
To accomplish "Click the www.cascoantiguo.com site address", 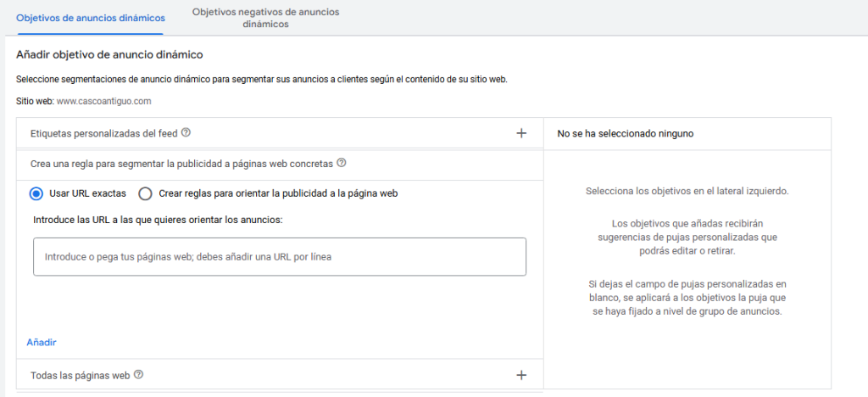I will [x=103, y=101].
